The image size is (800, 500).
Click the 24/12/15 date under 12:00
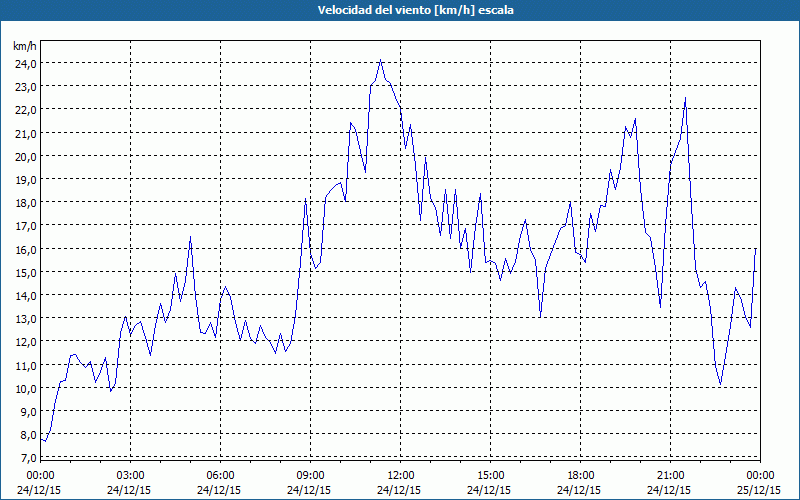click(399, 490)
